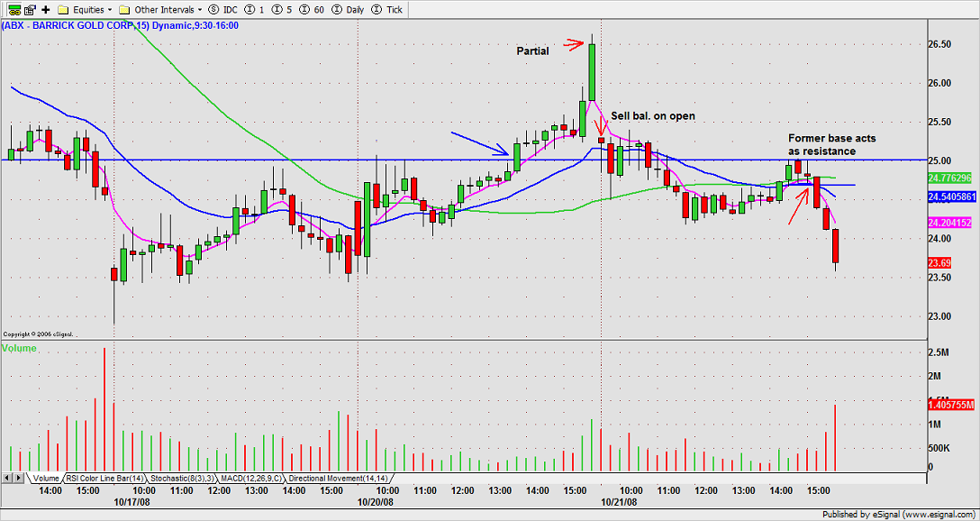Click the red 1.405755M volume value
Screen dimensions: 980x521
tap(950, 405)
